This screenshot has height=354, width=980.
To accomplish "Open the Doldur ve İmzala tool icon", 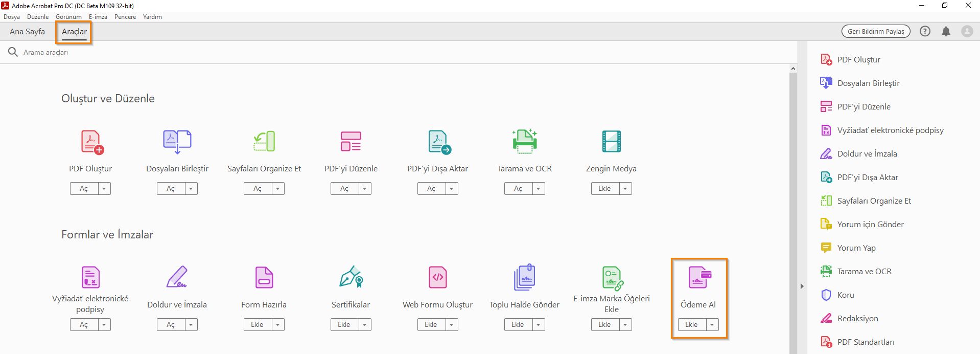I will click(177, 277).
